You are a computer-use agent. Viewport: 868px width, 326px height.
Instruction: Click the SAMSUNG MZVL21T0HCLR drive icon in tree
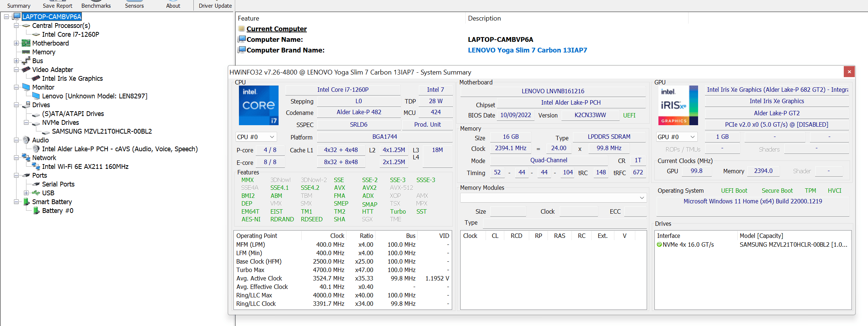click(46, 131)
